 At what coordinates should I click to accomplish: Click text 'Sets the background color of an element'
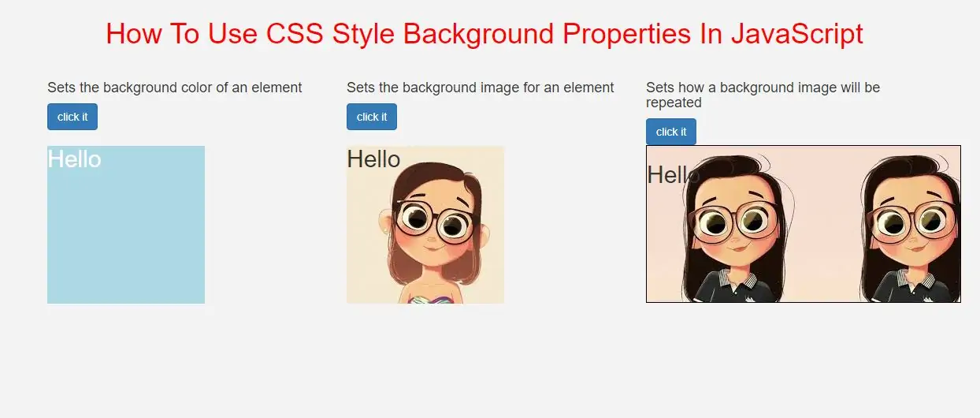(175, 88)
